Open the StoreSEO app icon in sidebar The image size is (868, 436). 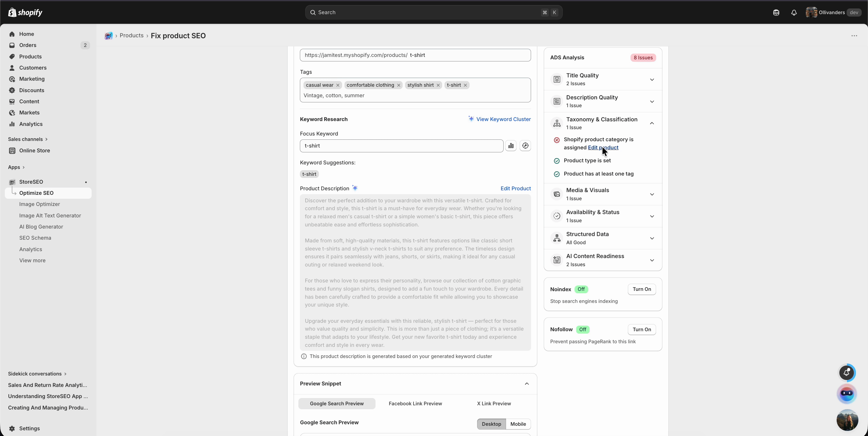tap(12, 182)
